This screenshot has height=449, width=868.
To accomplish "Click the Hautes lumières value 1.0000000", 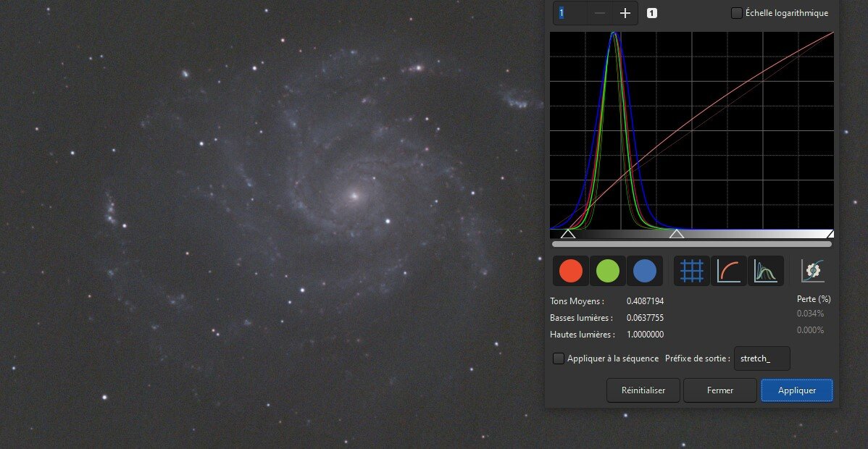I will tap(645, 335).
